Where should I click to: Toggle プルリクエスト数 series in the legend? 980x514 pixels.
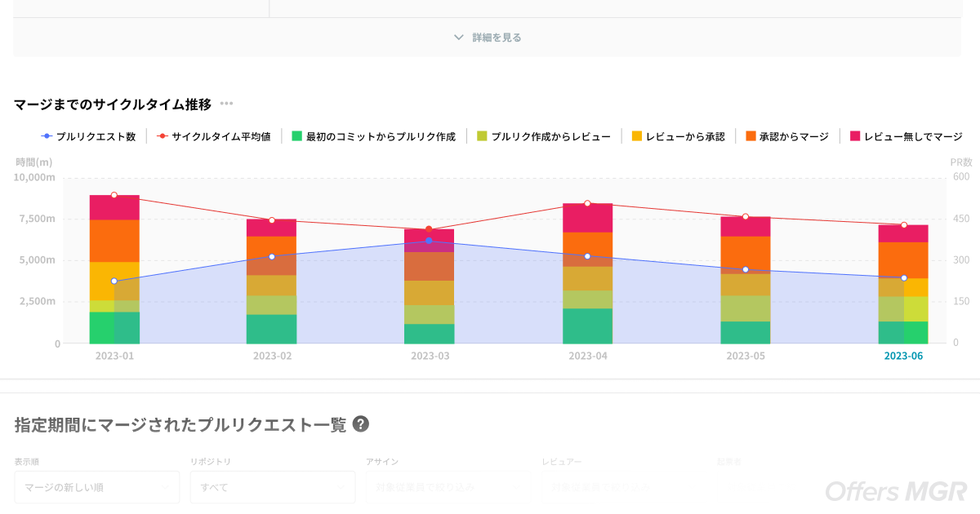pyautogui.click(x=88, y=136)
